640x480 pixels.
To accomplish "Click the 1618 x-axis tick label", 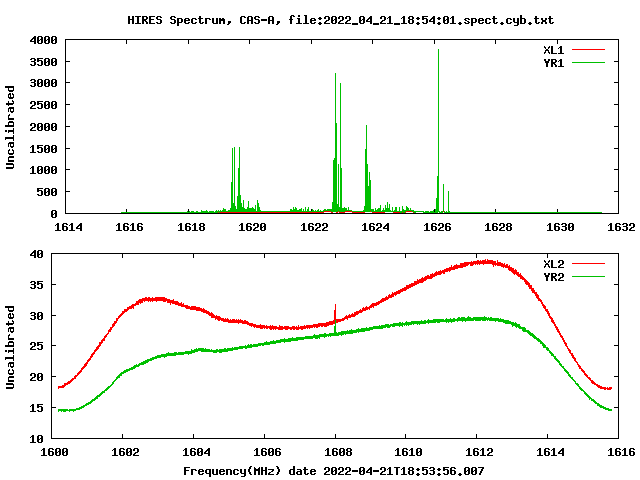I will (191, 227).
